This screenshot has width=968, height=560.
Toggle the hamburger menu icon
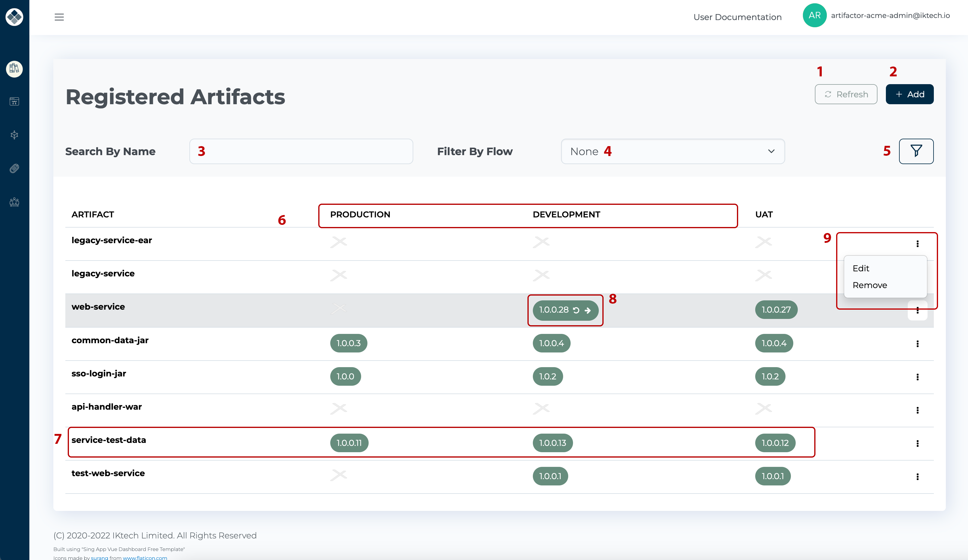(59, 17)
